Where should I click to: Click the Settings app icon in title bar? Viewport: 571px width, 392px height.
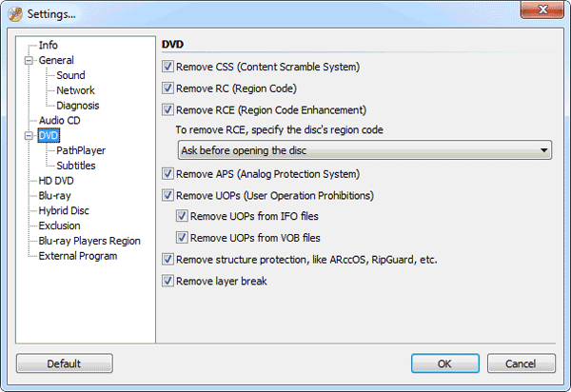[15, 13]
